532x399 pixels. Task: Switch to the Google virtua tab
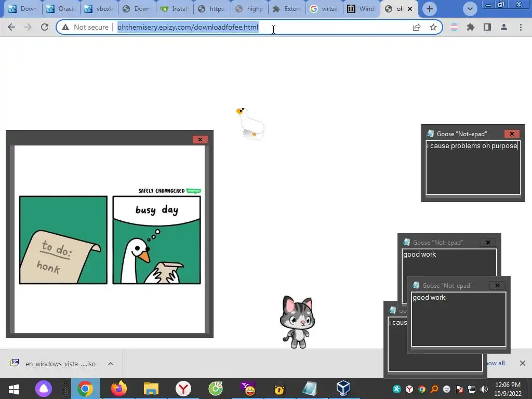(x=325, y=9)
